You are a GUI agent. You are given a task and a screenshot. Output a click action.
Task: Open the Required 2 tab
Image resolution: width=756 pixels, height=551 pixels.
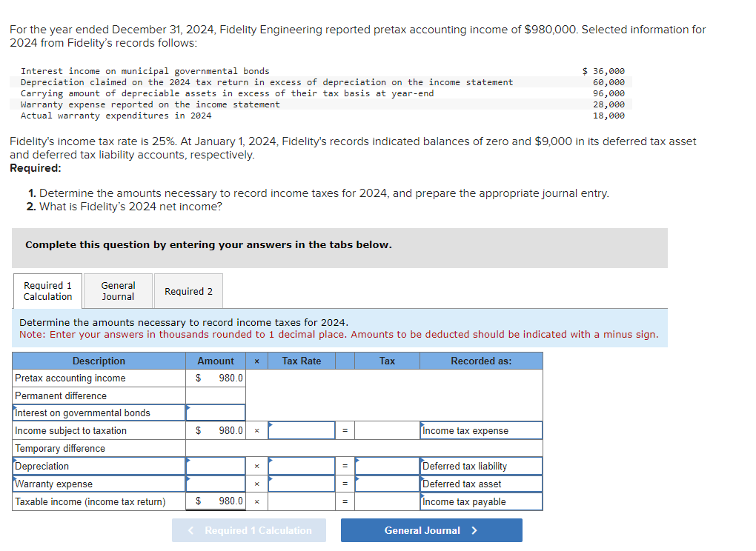pyautogui.click(x=188, y=290)
